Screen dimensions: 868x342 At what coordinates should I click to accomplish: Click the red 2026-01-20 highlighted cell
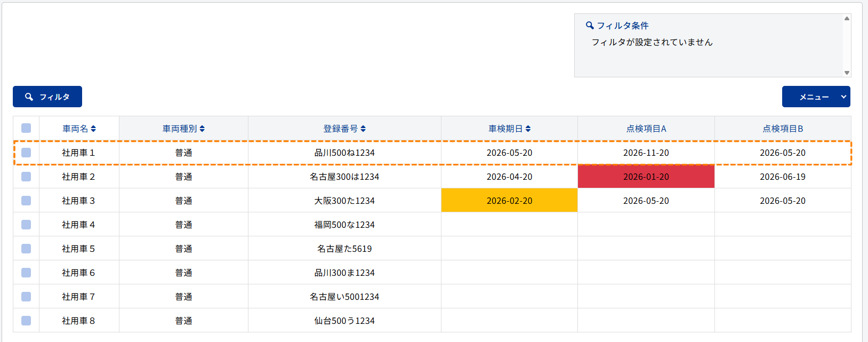pos(646,177)
